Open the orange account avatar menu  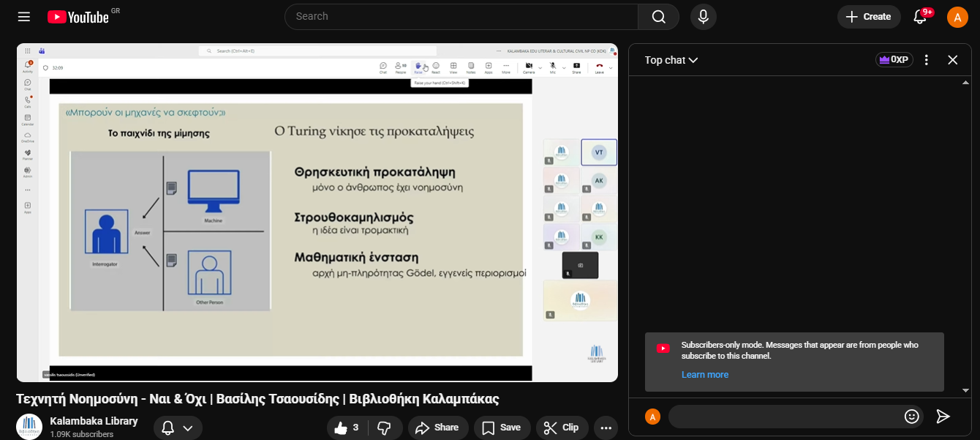(957, 17)
